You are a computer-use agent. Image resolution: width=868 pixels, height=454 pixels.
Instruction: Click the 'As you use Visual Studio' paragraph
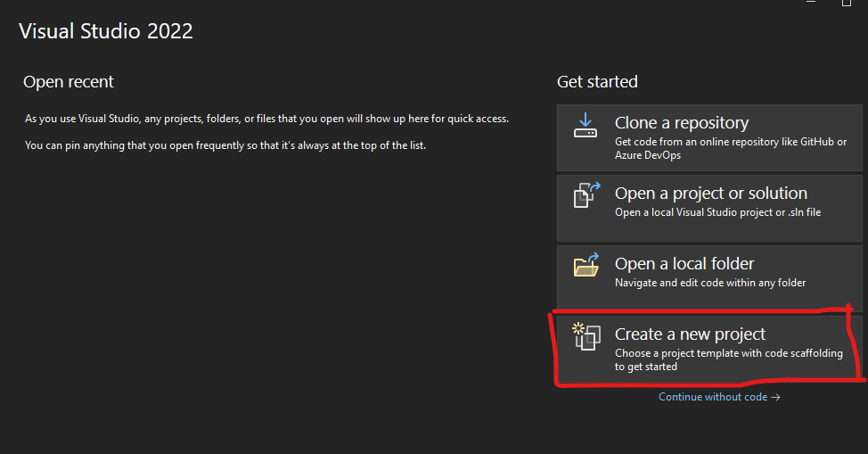(x=266, y=119)
